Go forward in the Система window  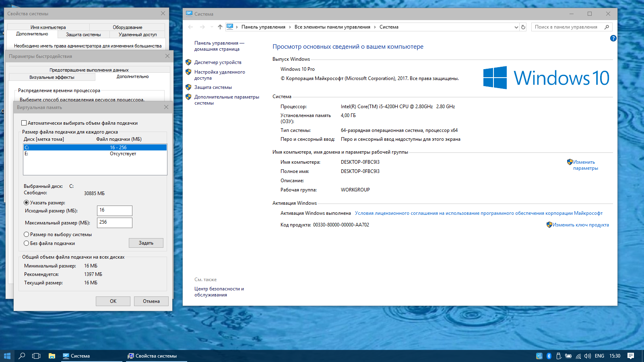click(x=202, y=27)
